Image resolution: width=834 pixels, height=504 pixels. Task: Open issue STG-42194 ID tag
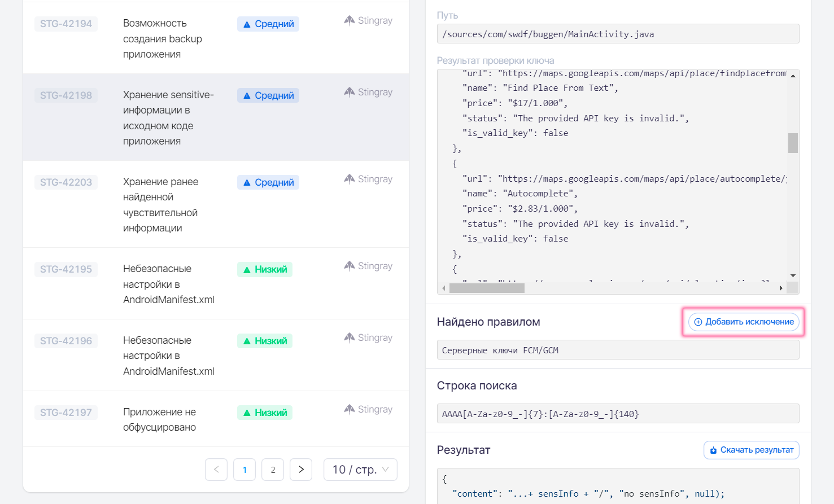tap(66, 24)
